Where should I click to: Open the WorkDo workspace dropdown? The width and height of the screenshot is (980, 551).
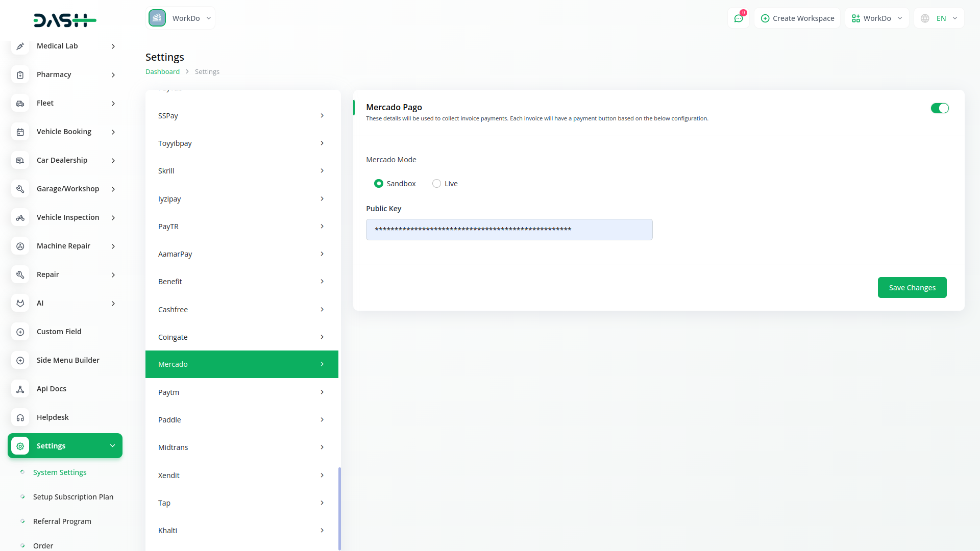(181, 18)
